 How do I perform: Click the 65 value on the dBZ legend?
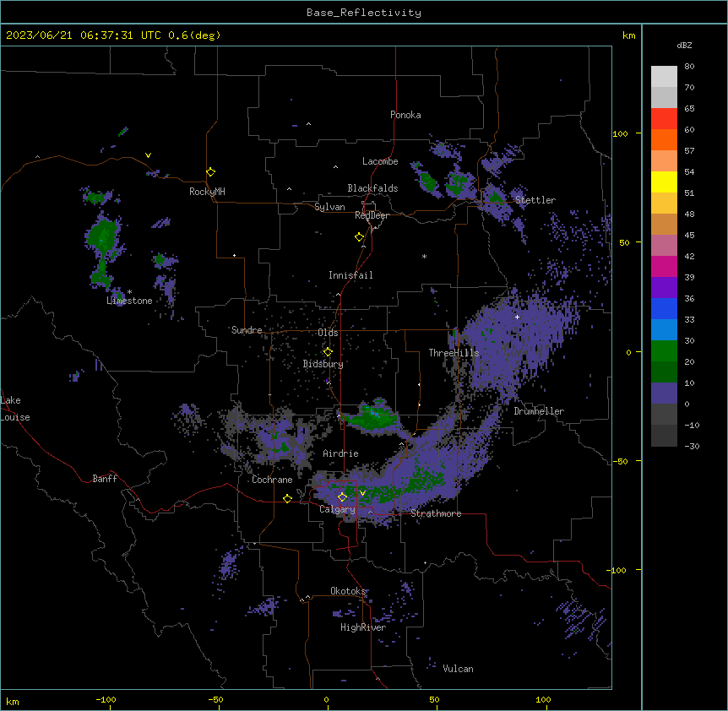pyautogui.click(x=689, y=109)
